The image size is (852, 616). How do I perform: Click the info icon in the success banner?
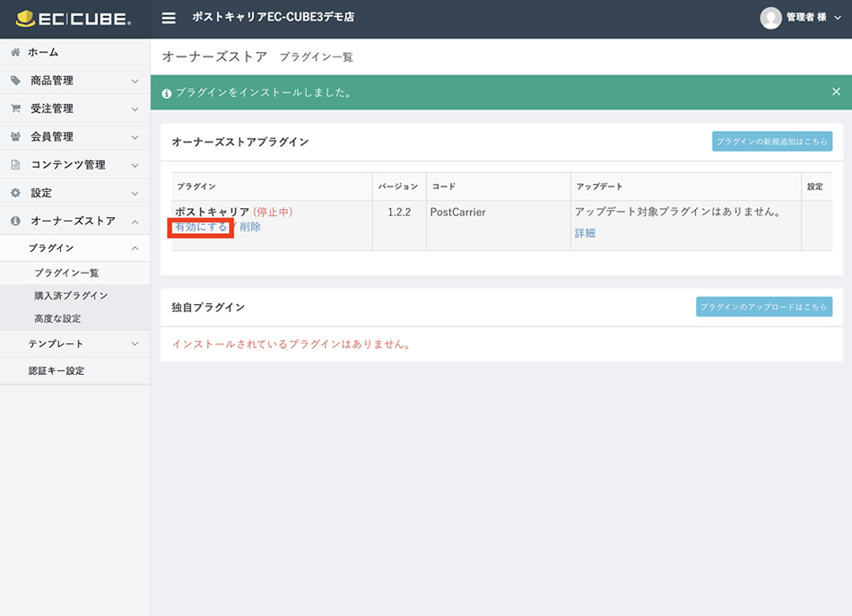click(167, 93)
